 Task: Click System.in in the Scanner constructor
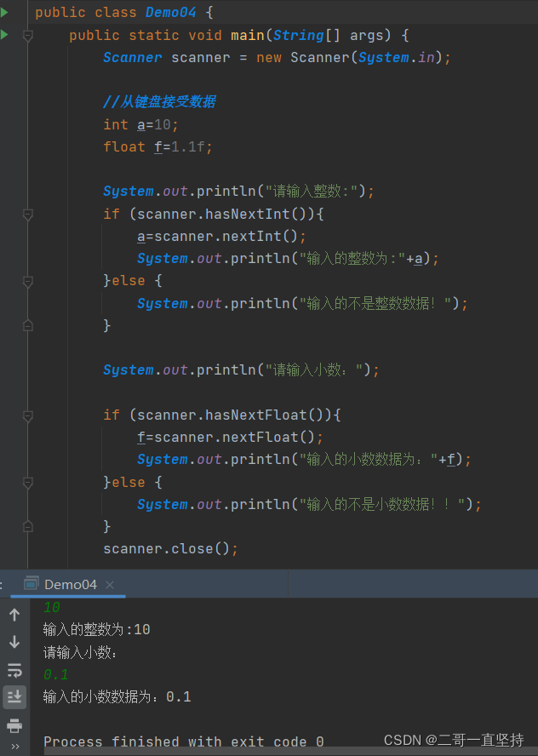tap(397, 57)
